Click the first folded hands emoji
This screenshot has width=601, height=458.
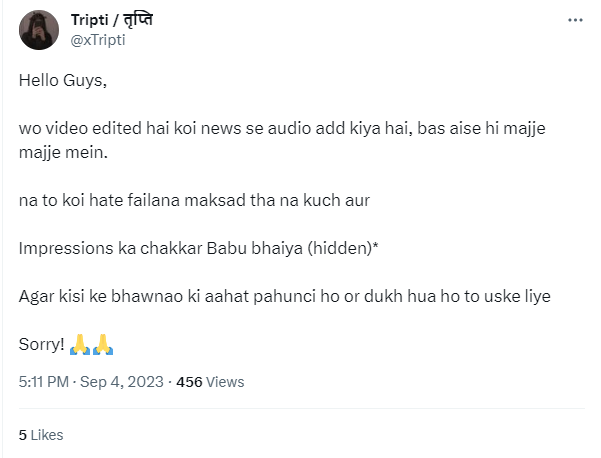pos(80,344)
